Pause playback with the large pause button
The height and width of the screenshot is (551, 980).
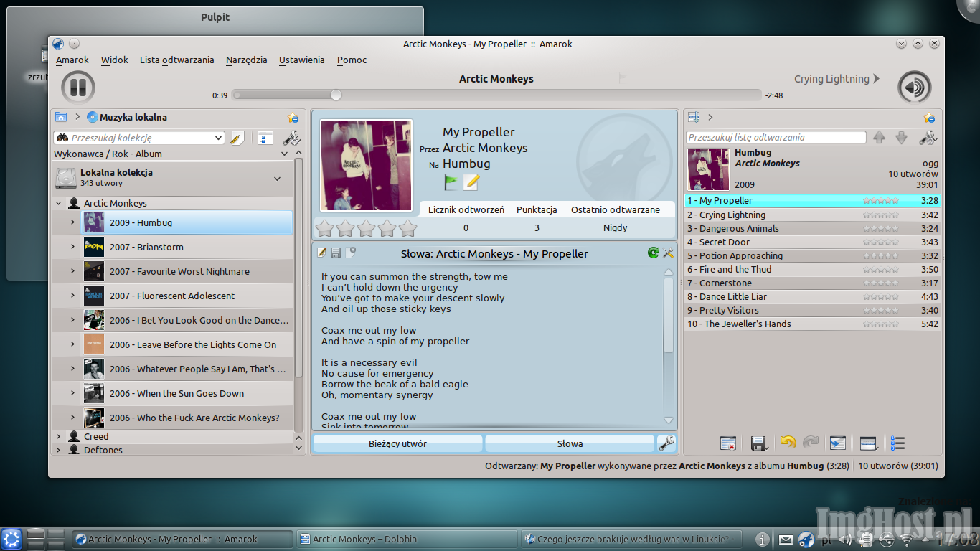click(78, 88)
